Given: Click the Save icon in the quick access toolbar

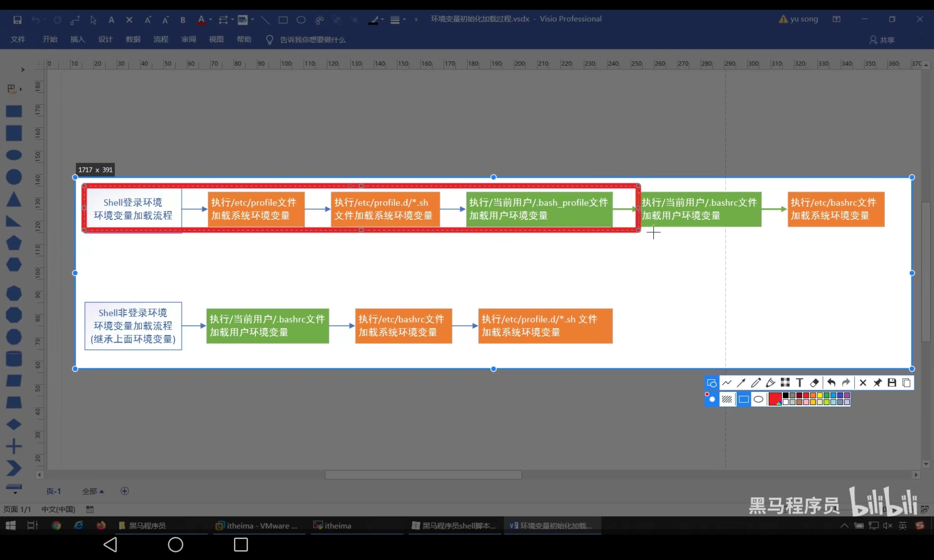Looking at the screenshot, I should [x=17, y=20].
